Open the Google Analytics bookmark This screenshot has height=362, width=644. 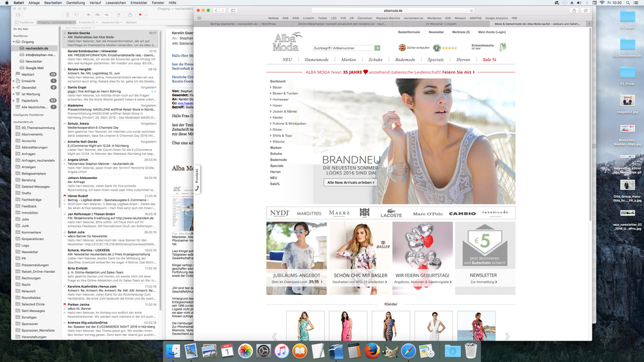(x=496, y=18)
